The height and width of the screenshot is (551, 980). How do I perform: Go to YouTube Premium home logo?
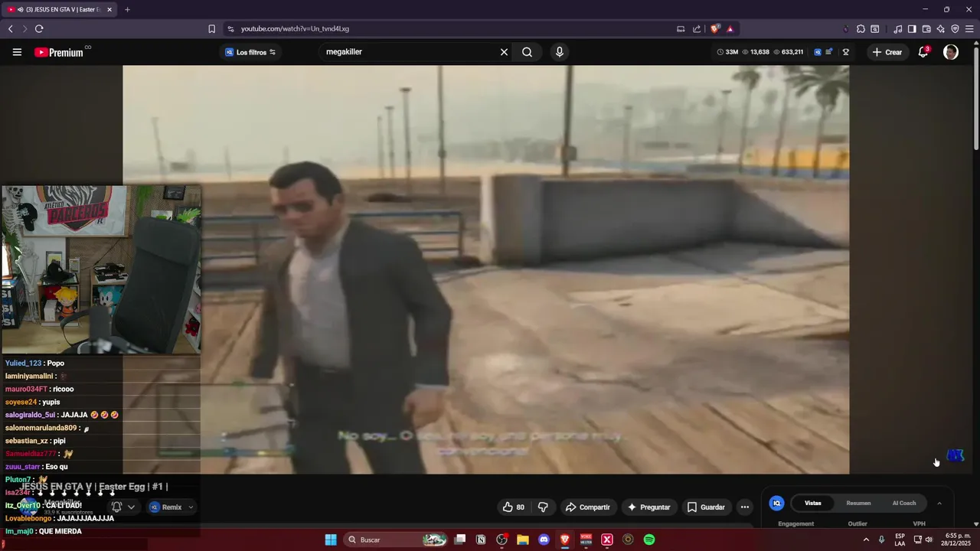(x=58, y=52)
